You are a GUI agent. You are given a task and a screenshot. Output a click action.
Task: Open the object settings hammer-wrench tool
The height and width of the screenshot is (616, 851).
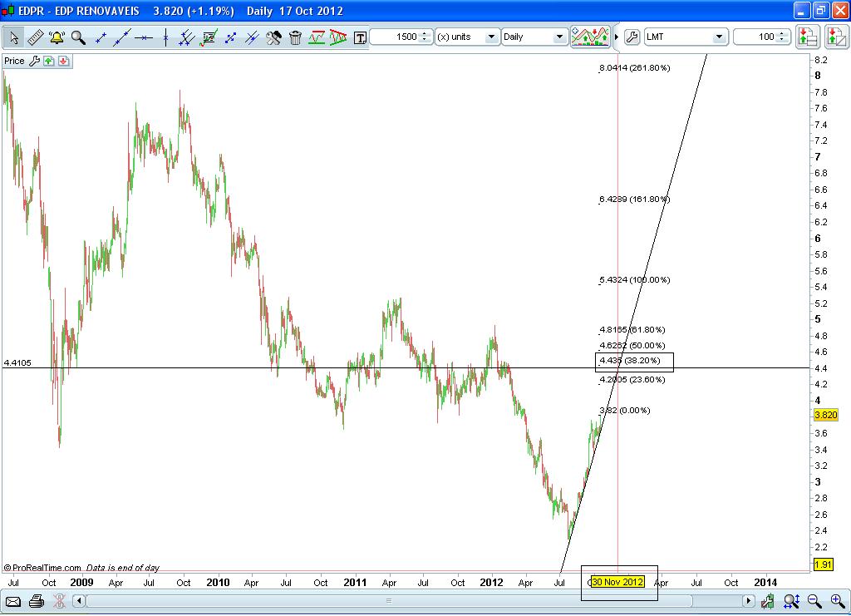pos(273,37)
